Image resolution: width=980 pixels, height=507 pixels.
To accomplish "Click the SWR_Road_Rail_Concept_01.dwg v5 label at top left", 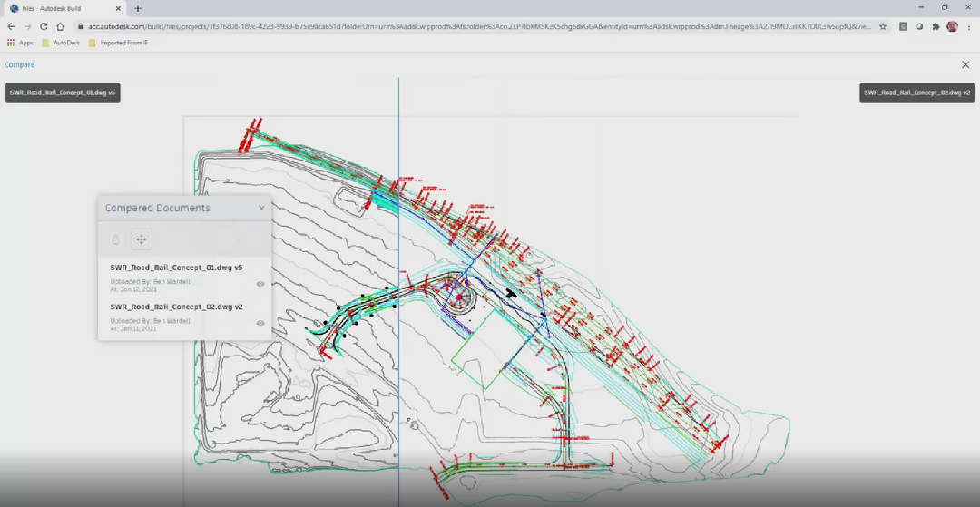I will pyautogui.click(x=63, y=93).
